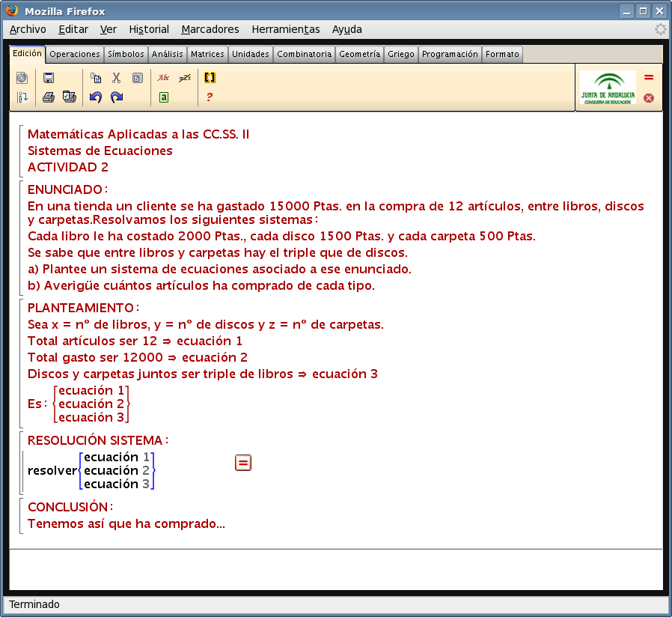Select the Combinatoria tab
The height and width of the screenshot is (617, 672).
305,54
